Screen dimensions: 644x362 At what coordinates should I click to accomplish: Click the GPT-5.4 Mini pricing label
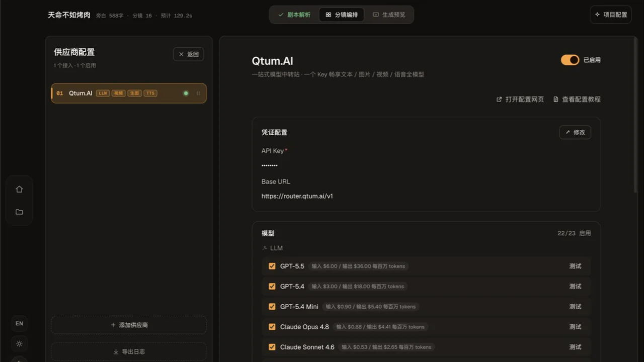click(x=371, y=306)
